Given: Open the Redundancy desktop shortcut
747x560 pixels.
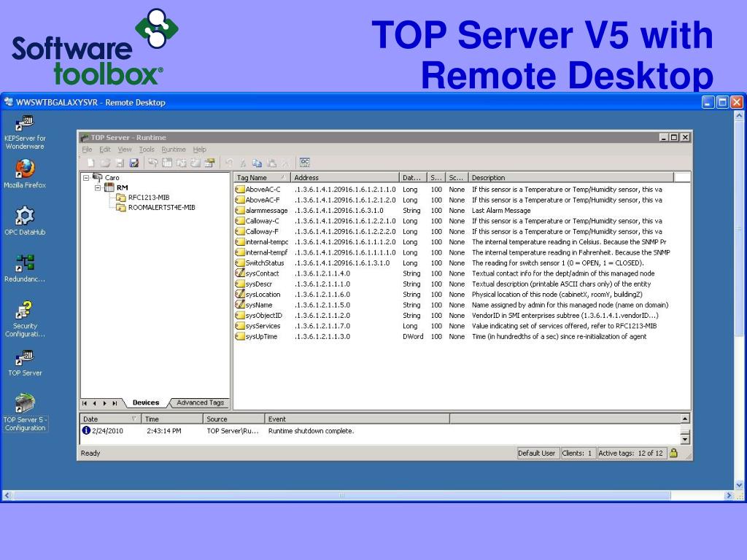Looking at the screenshot, I should [x=25, y=268].
